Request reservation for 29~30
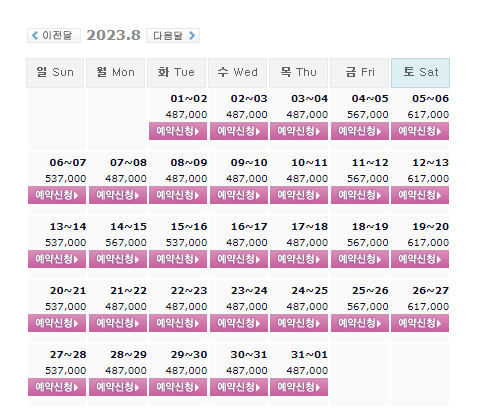The height and width of the screenshot is (419, 479). (x=178, y=387)
